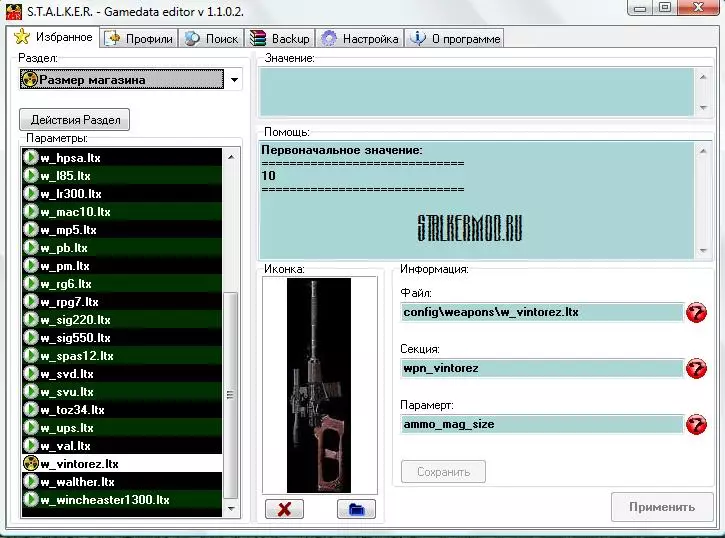Click the Vintorez weapon icon preview
Viewport: 725px width, 538px height.
coord(319,385)
